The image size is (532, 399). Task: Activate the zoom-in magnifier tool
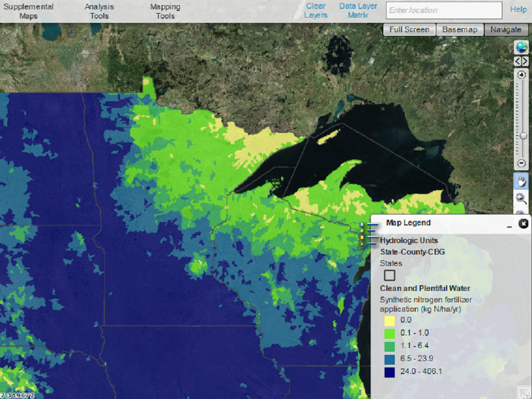coord(522,198)
